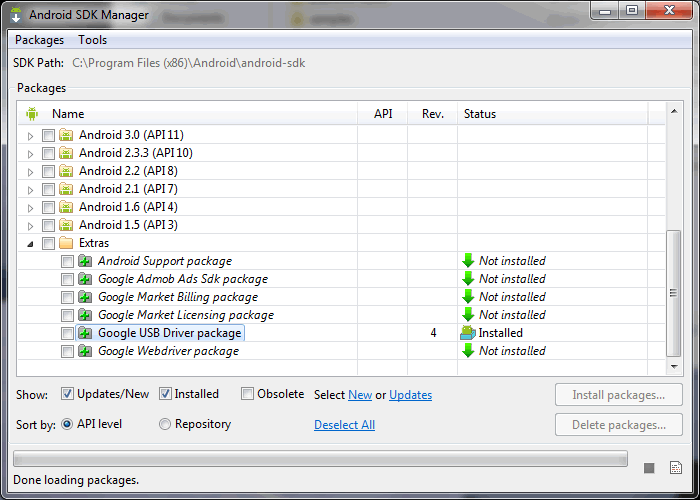Click the stop square icon beside the progress bar
The image size is (700, 500).
(649, 468)
